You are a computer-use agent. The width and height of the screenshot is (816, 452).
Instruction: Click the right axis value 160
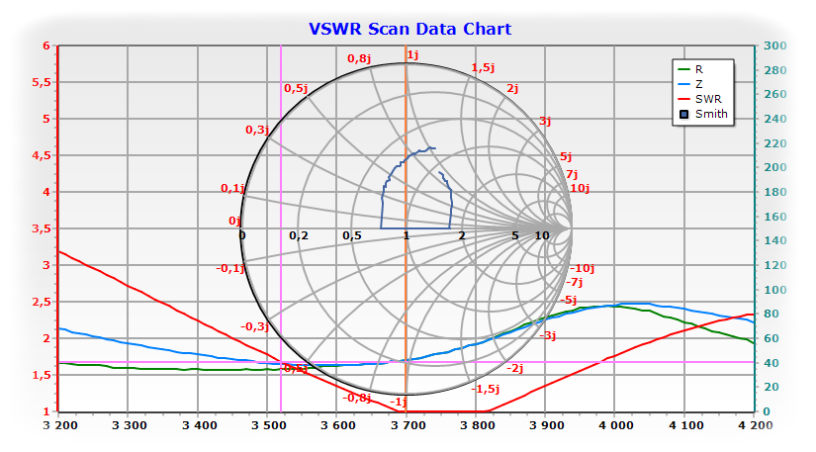[x=775, y=216]
